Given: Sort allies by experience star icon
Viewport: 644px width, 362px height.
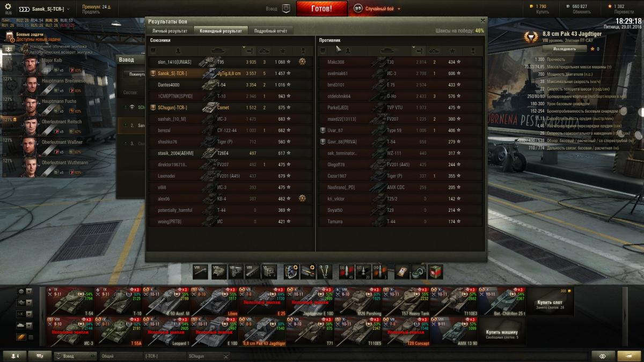Looking at the screenshot, I should 283,50.
